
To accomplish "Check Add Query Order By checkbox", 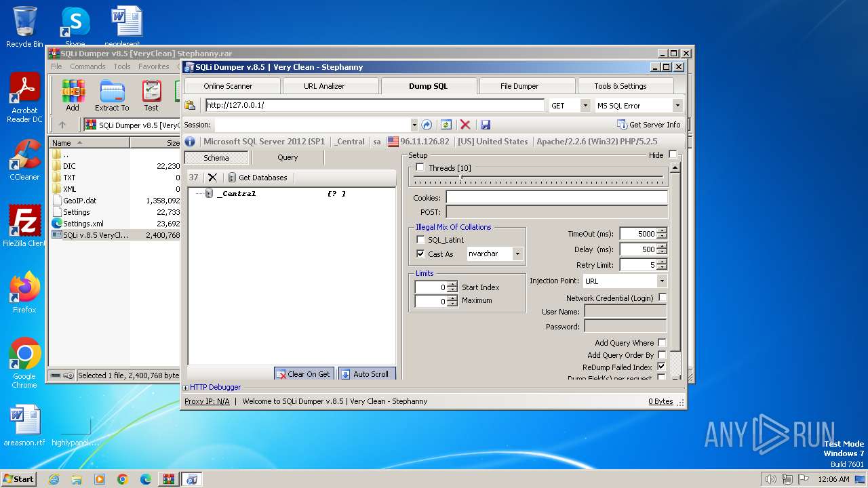I will (662, 354).
